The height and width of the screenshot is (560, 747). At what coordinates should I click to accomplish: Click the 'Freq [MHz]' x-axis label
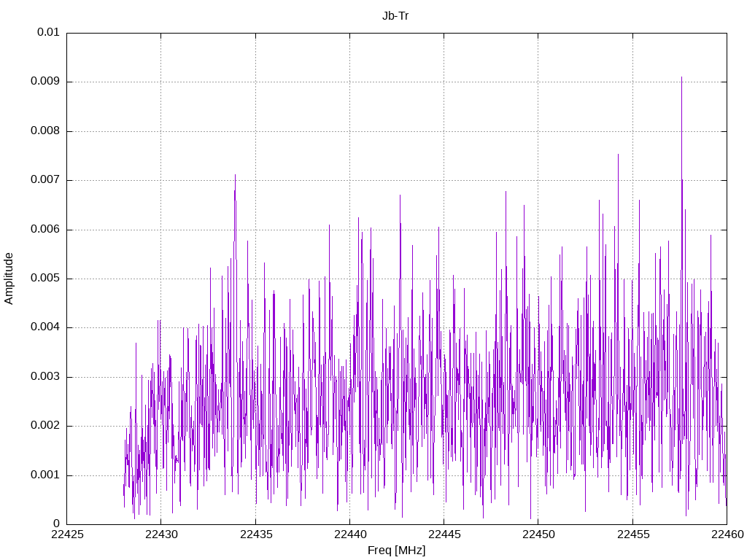coord(396,551)
